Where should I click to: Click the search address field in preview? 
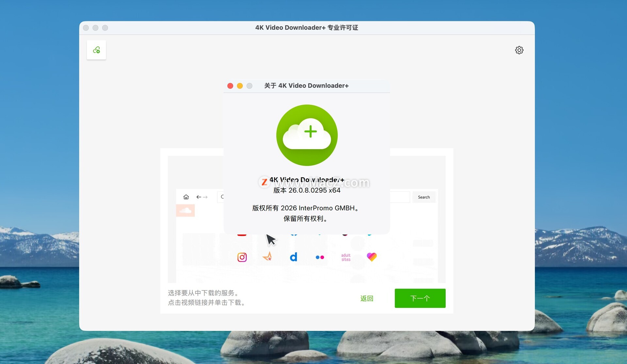pyautogui.click(x=399, y=197)
